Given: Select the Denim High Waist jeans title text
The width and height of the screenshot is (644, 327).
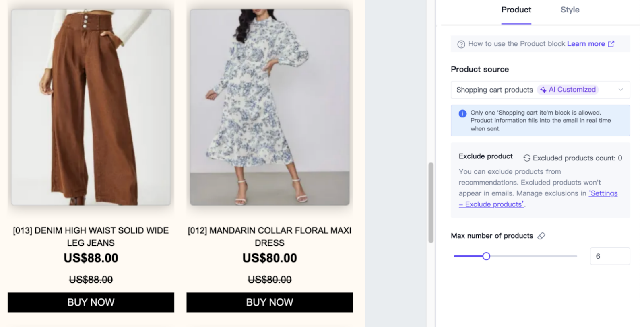Looking at the screenshot, I should click(x=91, y=237).
